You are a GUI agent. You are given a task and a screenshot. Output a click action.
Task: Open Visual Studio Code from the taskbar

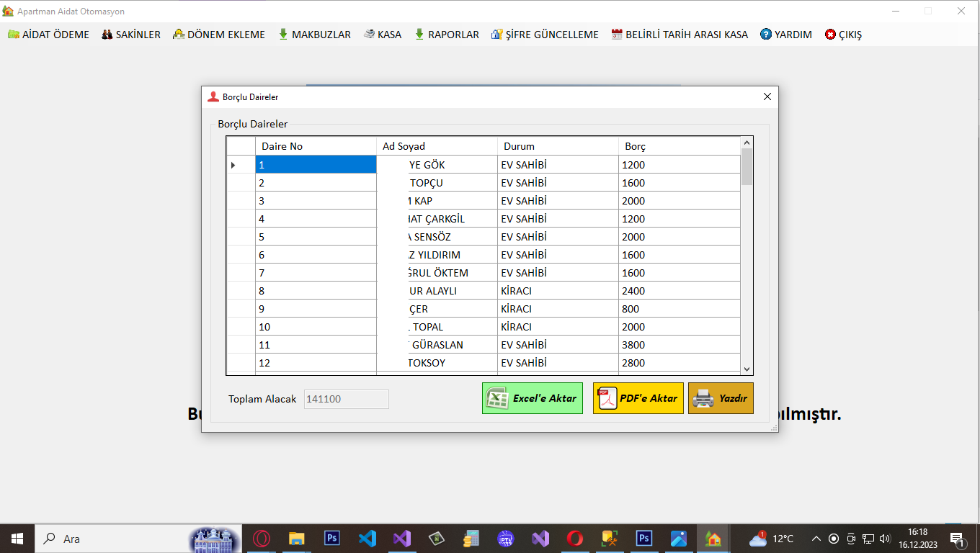[x=367, y=539]
